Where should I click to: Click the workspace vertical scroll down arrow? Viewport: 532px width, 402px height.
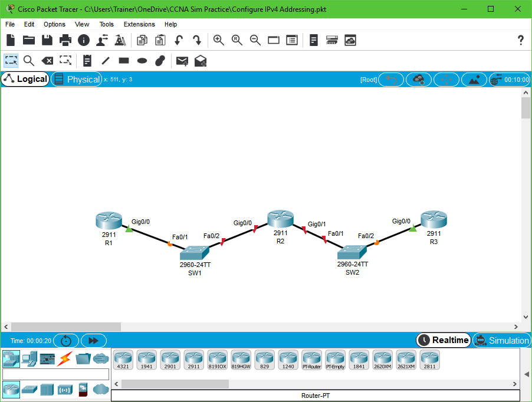526,317
